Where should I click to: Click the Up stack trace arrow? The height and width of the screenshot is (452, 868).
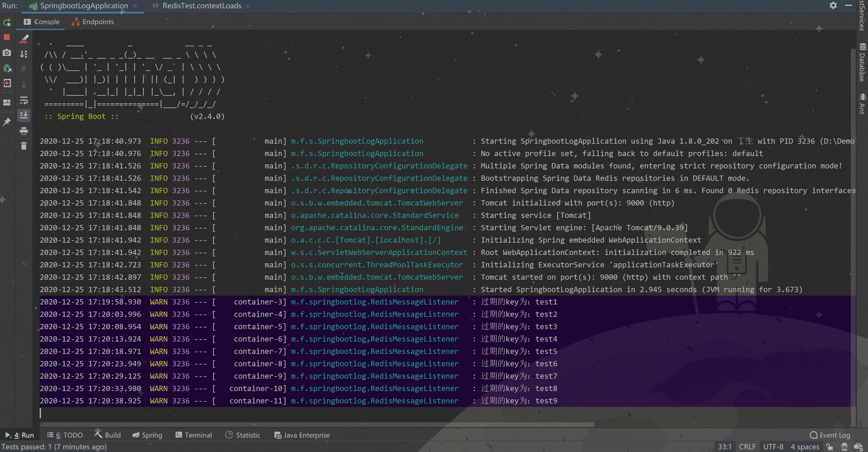click(x=24, y=69)
